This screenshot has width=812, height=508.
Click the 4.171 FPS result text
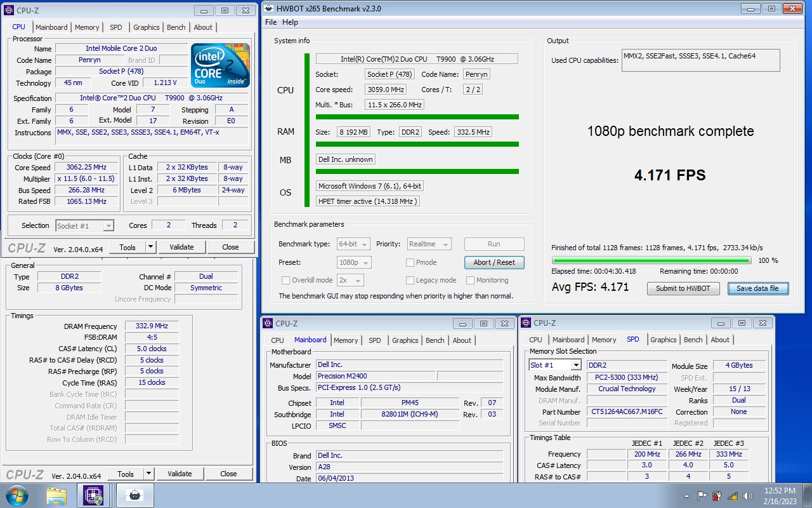coord(670,175)
